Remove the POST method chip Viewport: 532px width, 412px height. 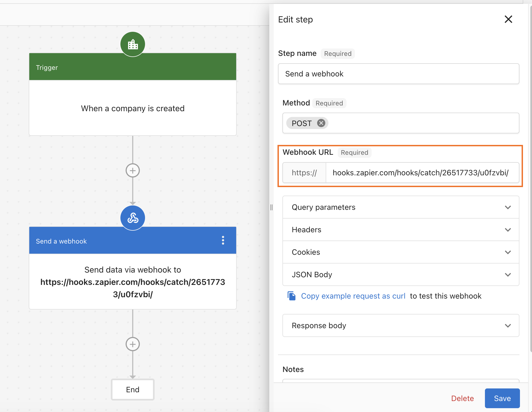click(321, 123)
